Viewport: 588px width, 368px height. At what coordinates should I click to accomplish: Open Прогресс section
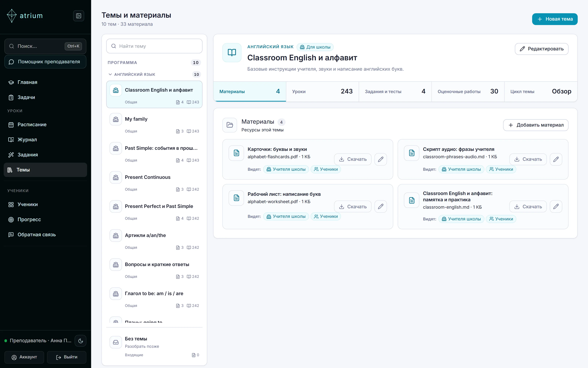(x=45, y=220)
